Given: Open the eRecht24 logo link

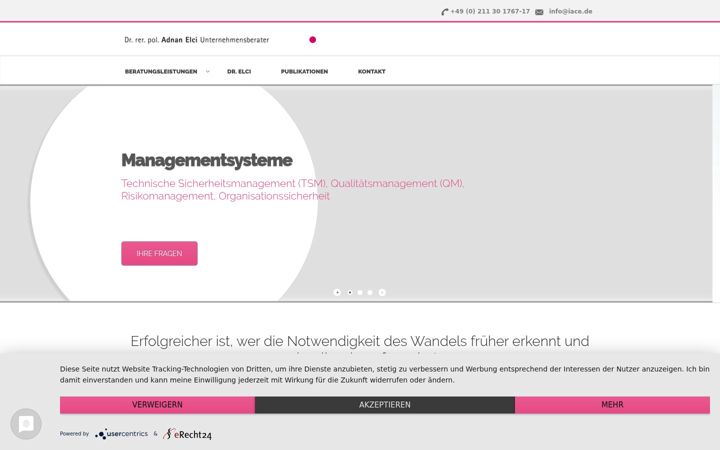Looking at the screenshot, I should pyautogui.click(x=187, y=434).
